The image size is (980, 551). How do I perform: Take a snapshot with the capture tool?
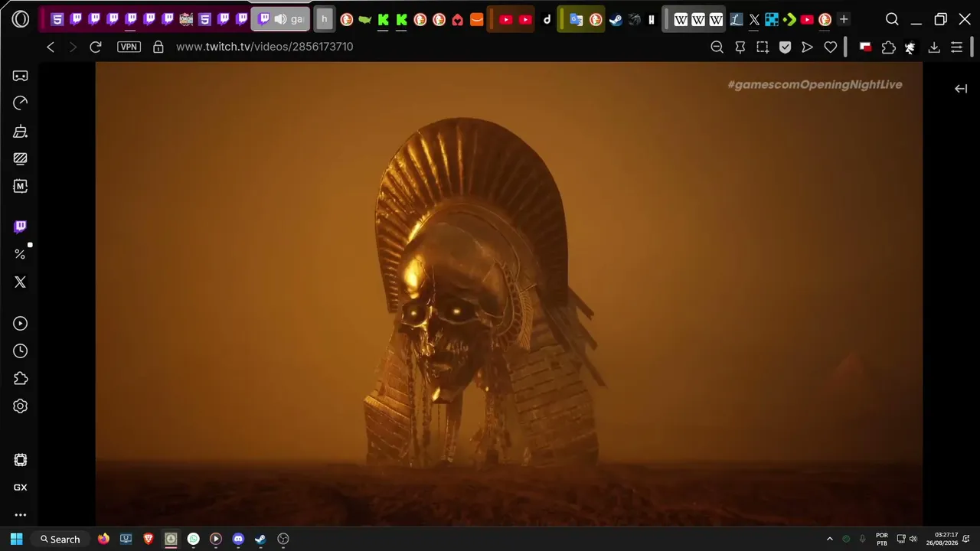[763, 47]
